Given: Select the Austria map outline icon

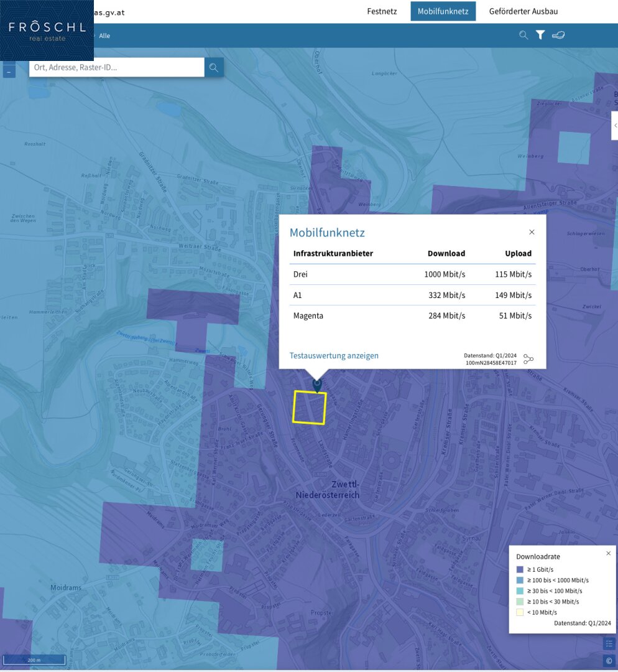Looking at the screenshot, I should tap(558, 35).
